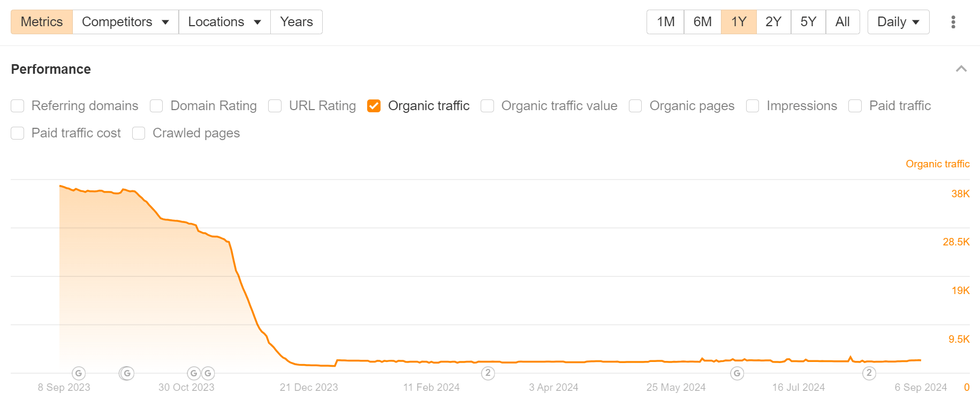Image resolution: width=980 pixels, height=401 pixels.
Task: Select the Metrics tab
Action: point(41,22)
